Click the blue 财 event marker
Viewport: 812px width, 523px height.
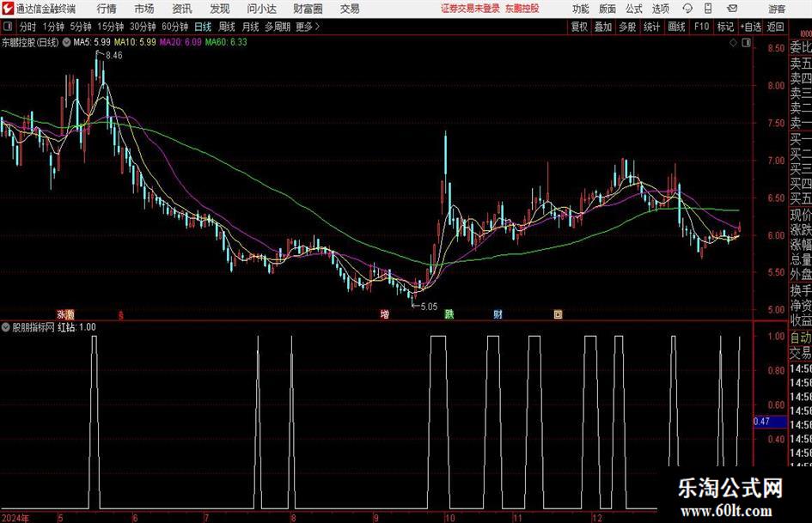[498, 314]
